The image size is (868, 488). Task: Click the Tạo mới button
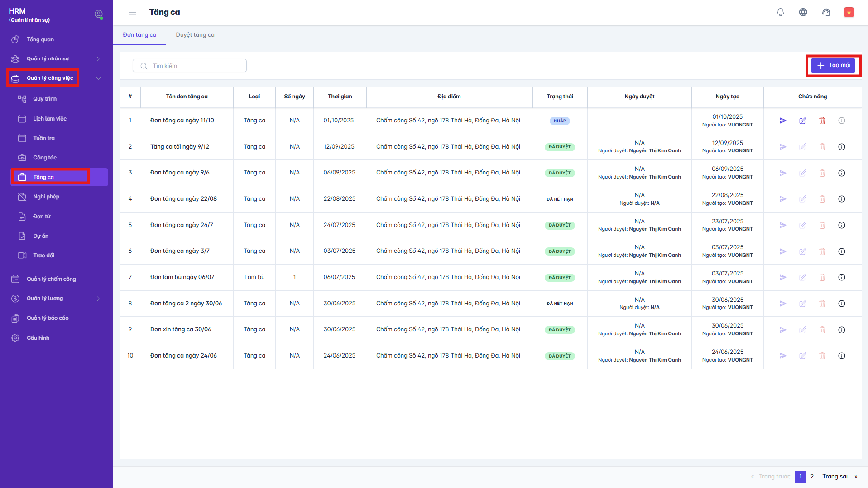(x=833, y=65)
